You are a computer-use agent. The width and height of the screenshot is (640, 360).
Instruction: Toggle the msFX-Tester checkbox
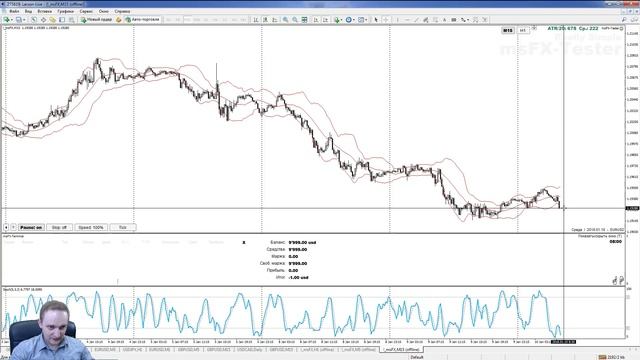(x=622, y=28)
